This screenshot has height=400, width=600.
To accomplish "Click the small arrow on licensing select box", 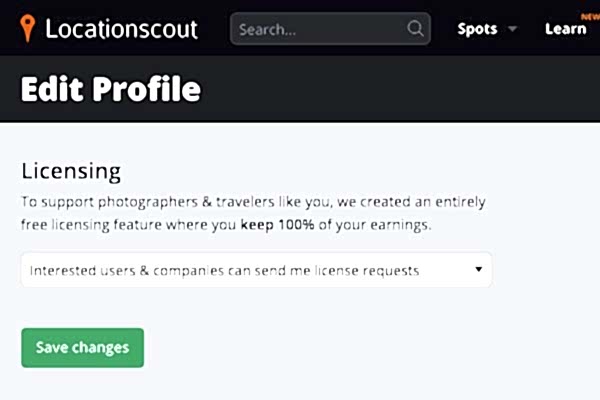I will tap(478, 270).
